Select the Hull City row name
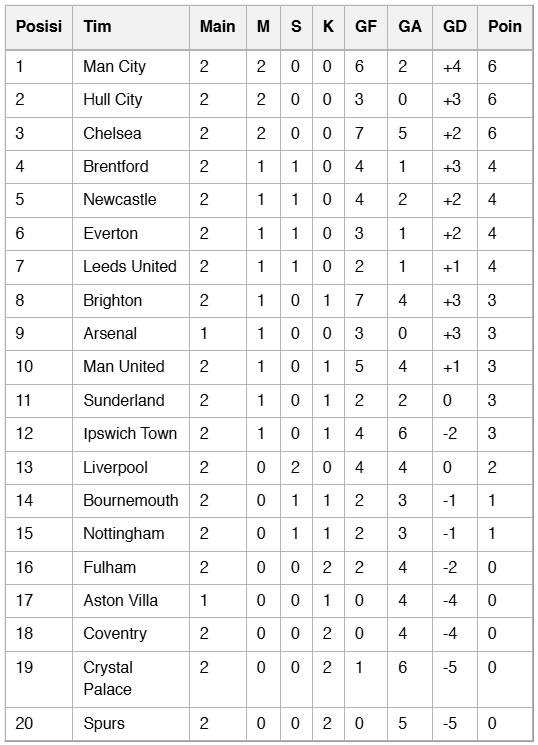538x745 pixels. pos(113,99)
